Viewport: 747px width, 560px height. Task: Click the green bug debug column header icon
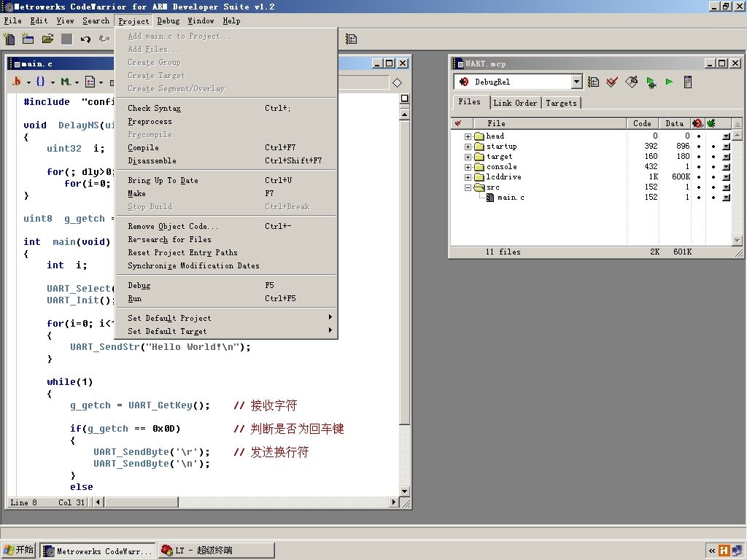point(711,123)
